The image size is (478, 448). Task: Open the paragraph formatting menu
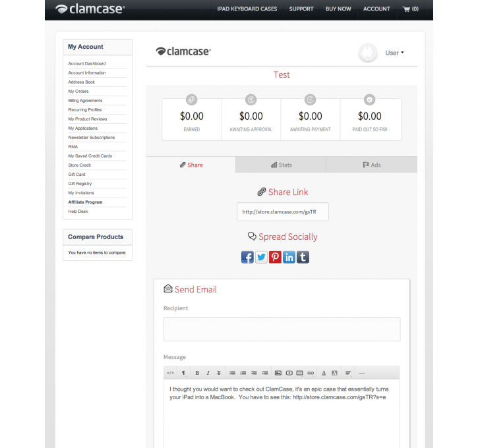(183, 373)
